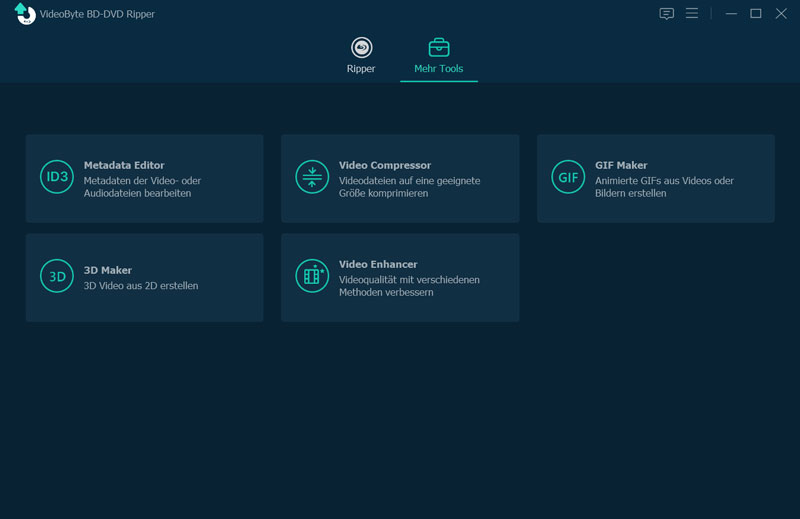Screen dimensions: 800x519
Task: Click the Video Compressor circular icon
Action: pos(312,177)
